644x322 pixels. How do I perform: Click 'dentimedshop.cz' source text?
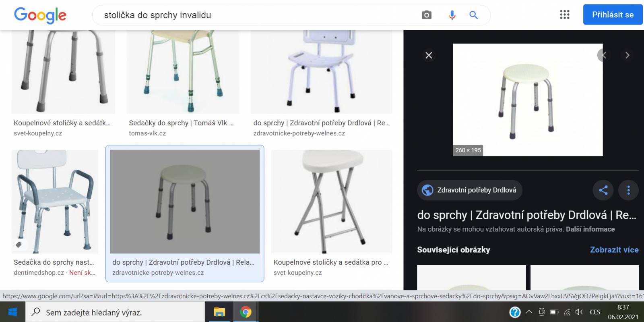click(39, 273)
